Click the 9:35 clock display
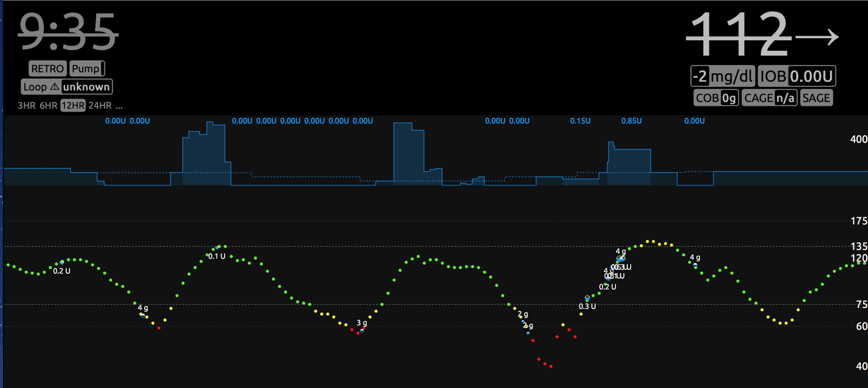868x388 pixels. pyautogui.click(x=68, y=33)
